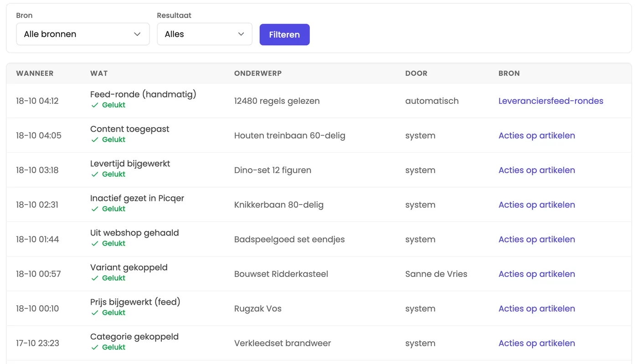This screenshot has width=638, height=364.
Task: Click the Gelukt checkmark under Content toegepast
Action: tap(95, 140)
